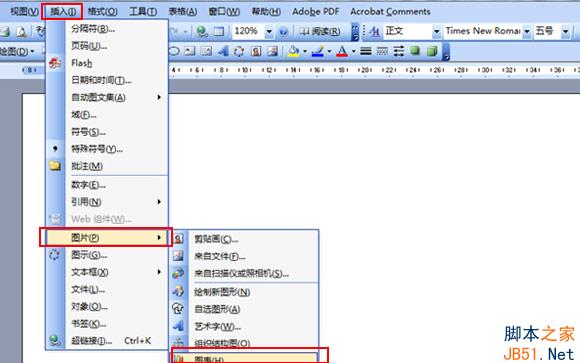Viewport: 580px width, 363px height.
Task: Open the Shadow Style toolbar icon
Action: click(x=415, y=51)
